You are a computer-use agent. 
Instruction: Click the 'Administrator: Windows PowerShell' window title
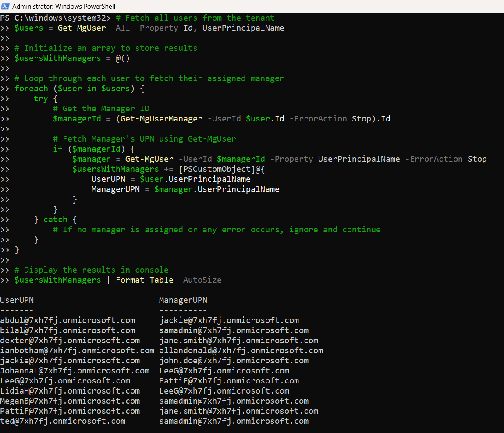pyautogui.click(x=64, y=7)
